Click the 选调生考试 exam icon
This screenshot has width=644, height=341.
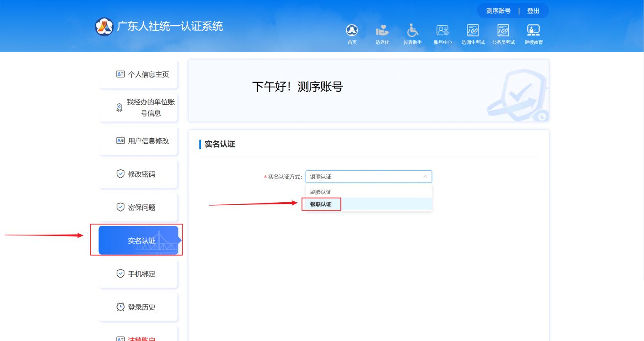tap(473, 31)
